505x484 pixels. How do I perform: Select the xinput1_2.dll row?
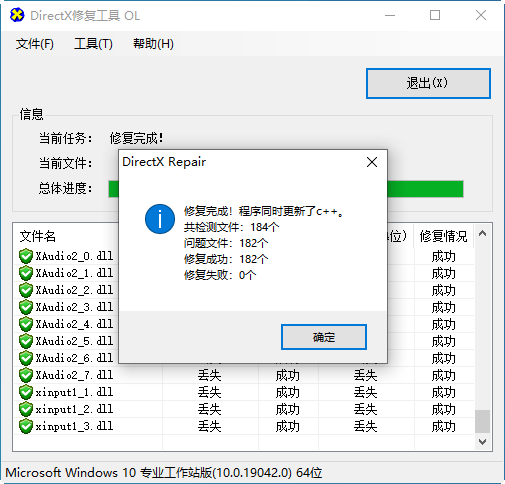coord(244,409)
